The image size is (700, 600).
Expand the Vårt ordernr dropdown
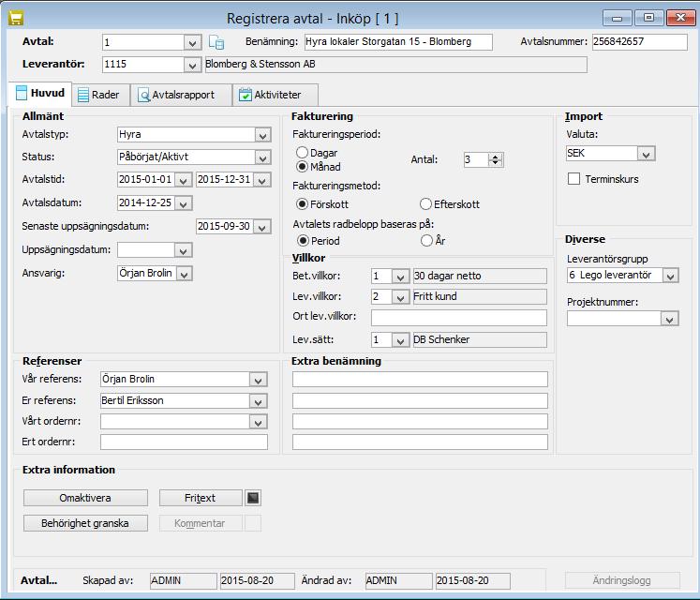pos(258,422)
